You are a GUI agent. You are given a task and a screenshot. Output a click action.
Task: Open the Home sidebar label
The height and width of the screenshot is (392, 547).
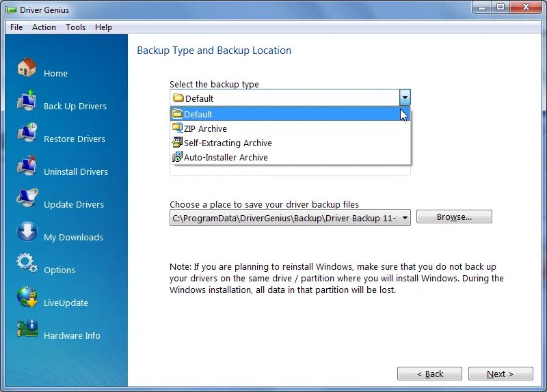pos(55,74)
